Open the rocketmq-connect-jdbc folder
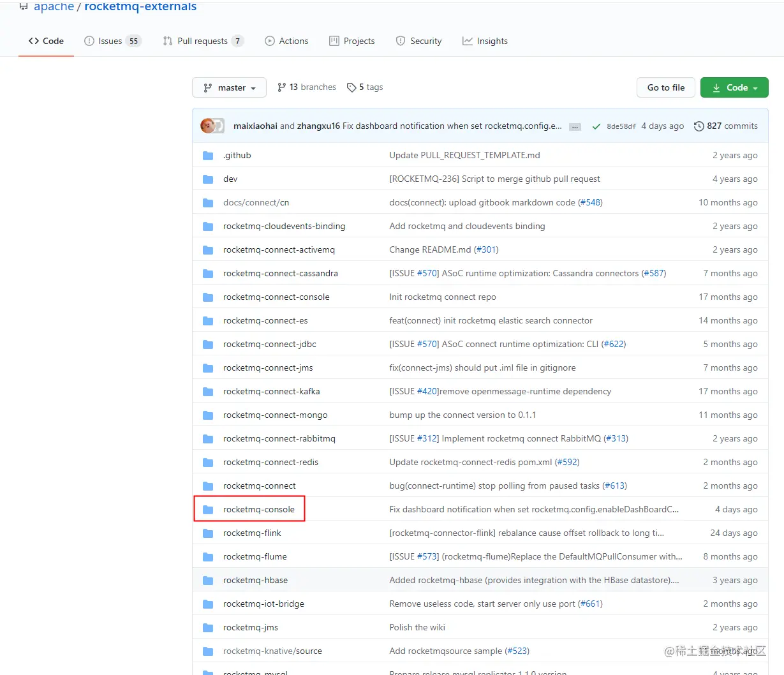The height and width of the screenshot is (675, 784). point(270,345)
